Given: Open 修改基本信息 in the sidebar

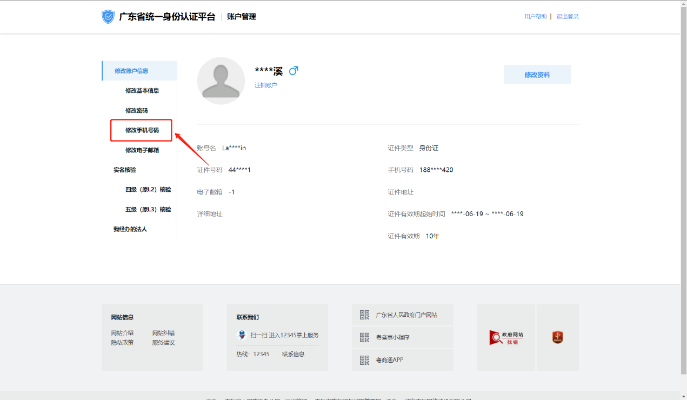Looking at the screenshot, I should [142, 90].
